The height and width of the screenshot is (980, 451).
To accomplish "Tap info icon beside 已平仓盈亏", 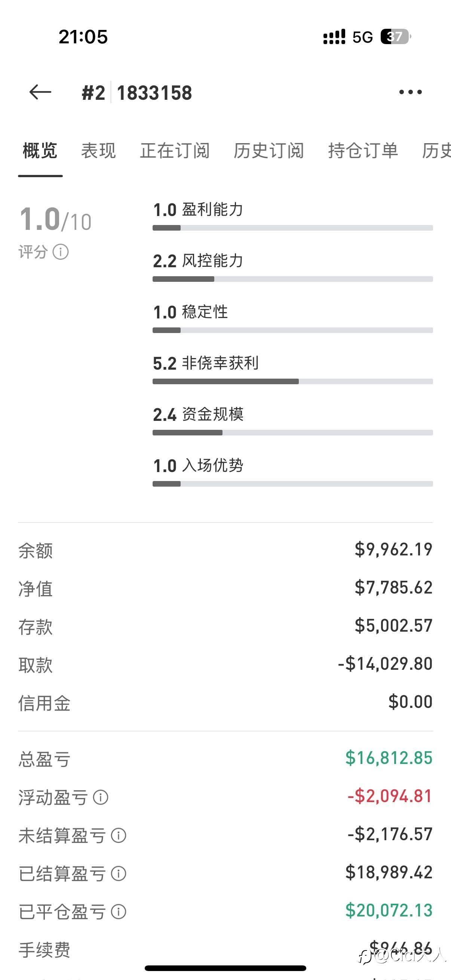I will [119, 912].
